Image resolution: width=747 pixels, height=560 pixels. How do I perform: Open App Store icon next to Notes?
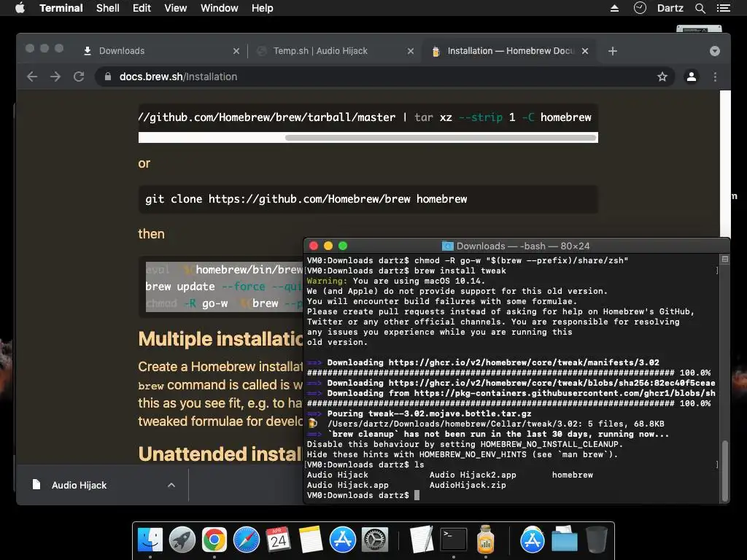pos(343,540)
